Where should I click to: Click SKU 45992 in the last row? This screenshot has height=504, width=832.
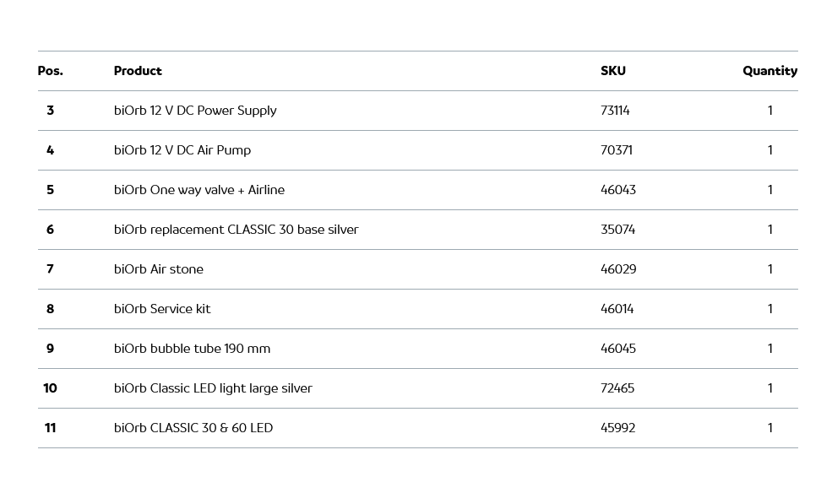coord(617,428)
